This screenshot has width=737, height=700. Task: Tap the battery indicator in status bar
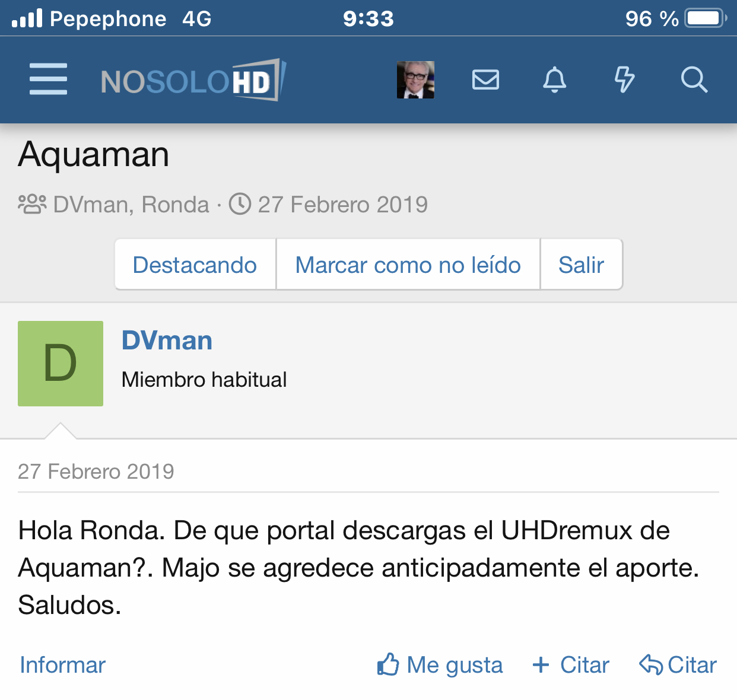705,18
